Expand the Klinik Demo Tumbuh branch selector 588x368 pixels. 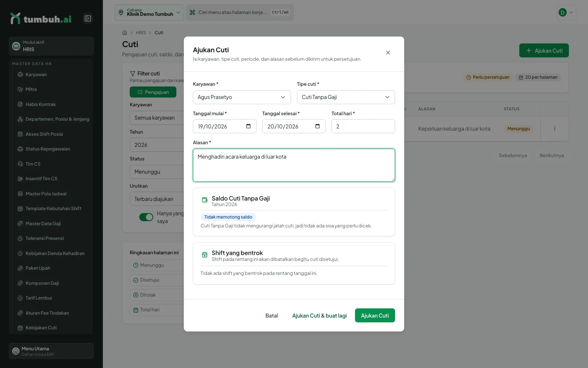(x=149, y=13)
